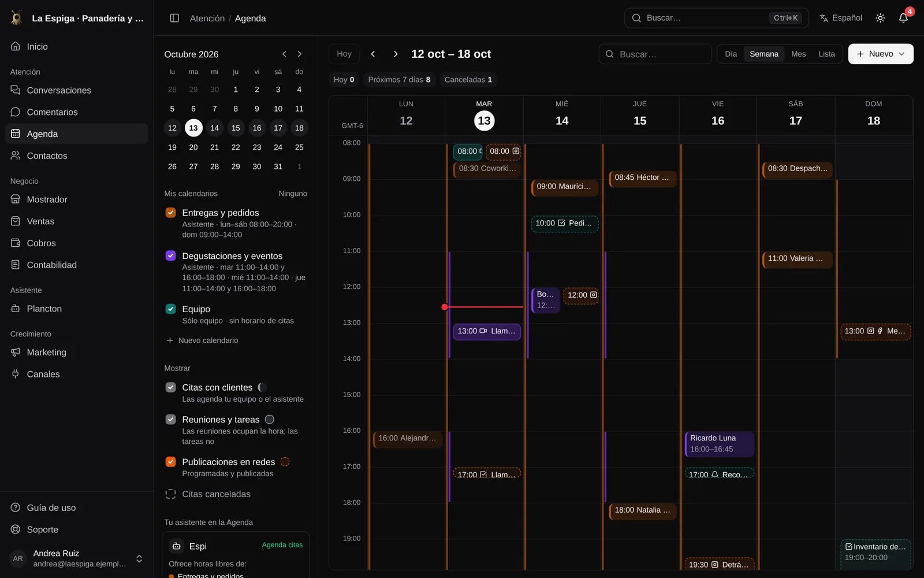Go to previous month in mini calendar
The image size is (924, 578).
click(284, 54)
